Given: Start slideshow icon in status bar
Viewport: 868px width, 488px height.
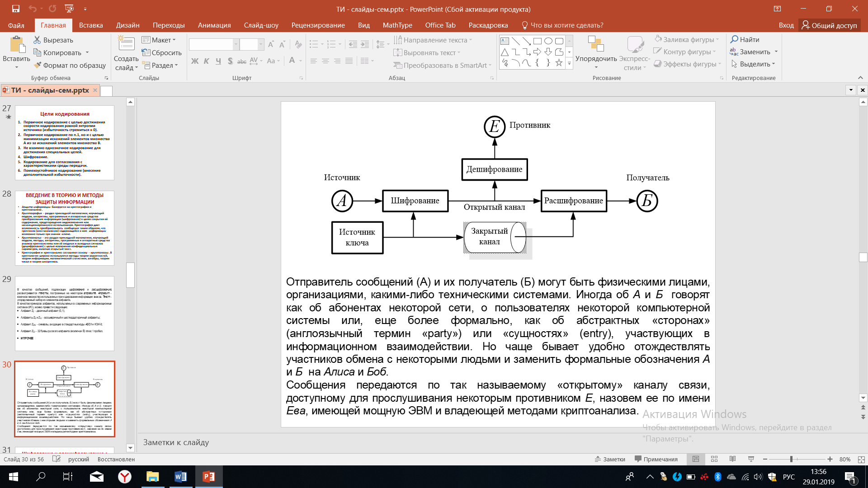Looking at the screenshot, I should click(751, 459).
